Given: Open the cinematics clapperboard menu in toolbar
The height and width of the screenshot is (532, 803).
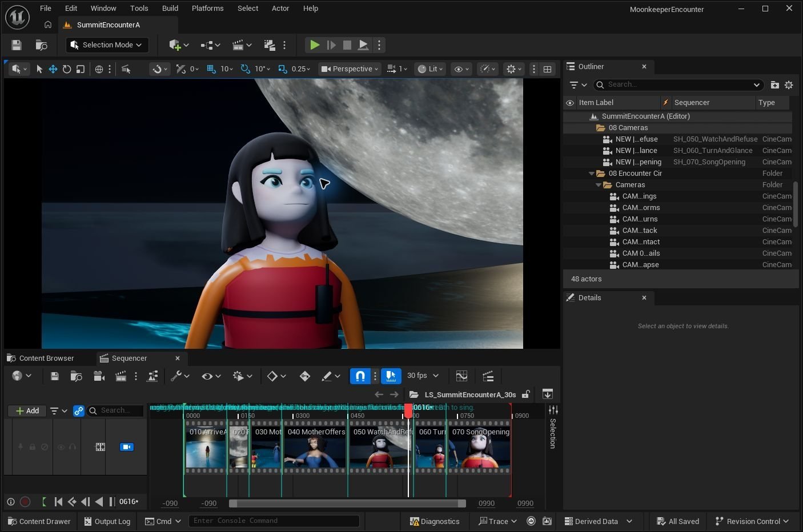Looking at the screenshot, I should [x=242, y=45].
